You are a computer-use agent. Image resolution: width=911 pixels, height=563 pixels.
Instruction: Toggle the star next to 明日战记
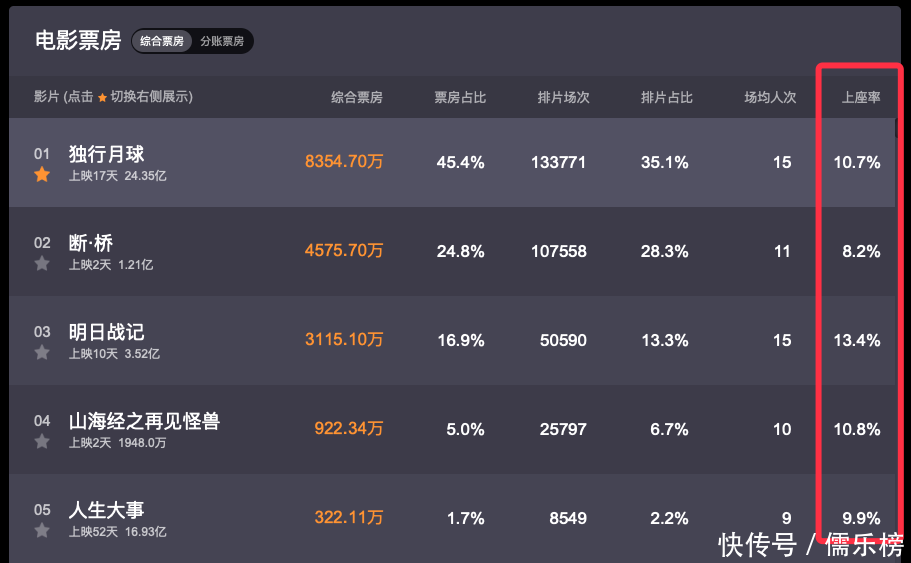click(42, 353)
